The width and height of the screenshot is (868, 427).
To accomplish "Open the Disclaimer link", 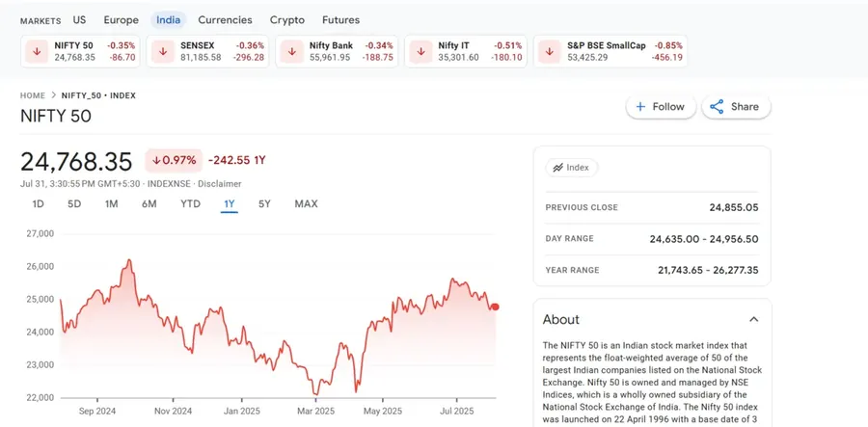I will tap(220, 184).
